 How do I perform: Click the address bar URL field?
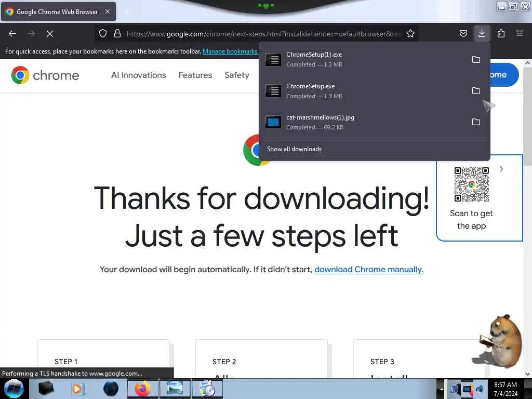point(263,34)
